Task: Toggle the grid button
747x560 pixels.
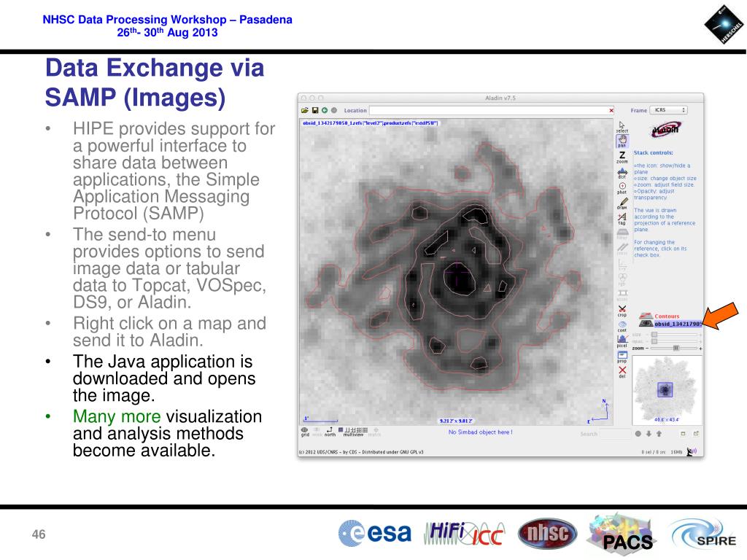Action: tap(304, 432)
